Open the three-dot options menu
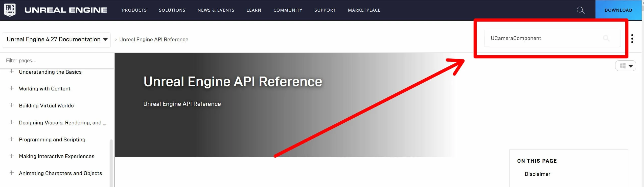 (x=632, y=39)
